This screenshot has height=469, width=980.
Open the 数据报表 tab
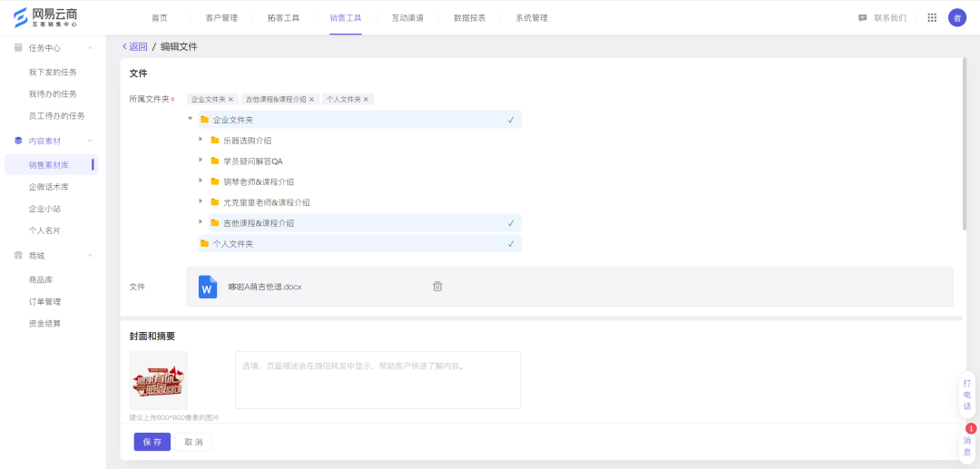click(469, 18)
